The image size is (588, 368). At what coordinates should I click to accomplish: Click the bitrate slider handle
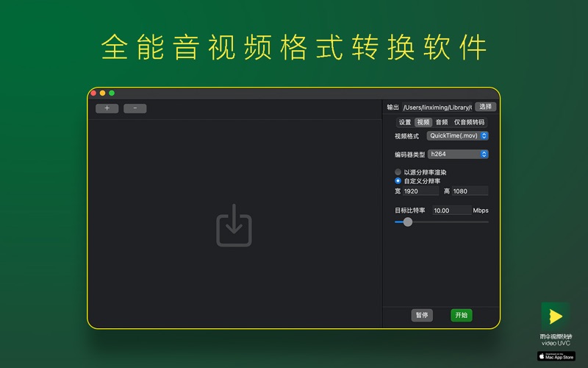coord(408,222)
